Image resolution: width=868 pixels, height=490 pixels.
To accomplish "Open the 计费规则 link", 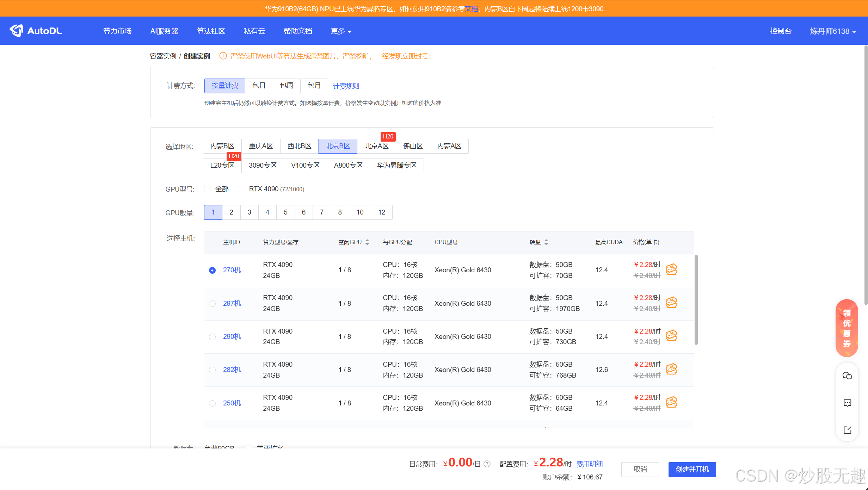I will (x=346, y=86).
